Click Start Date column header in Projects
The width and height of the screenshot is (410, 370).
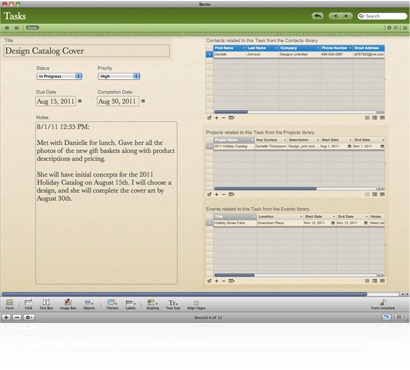click(x=336, y=140)
